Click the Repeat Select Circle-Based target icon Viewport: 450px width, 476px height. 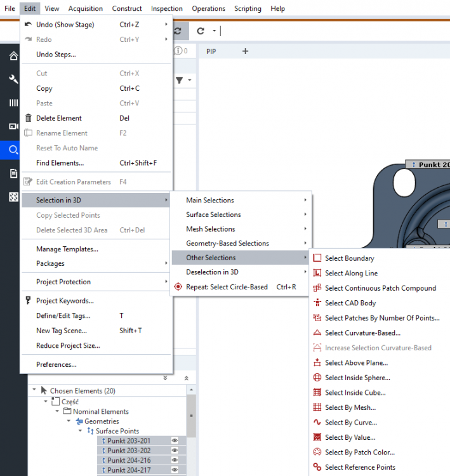(178, 287)
